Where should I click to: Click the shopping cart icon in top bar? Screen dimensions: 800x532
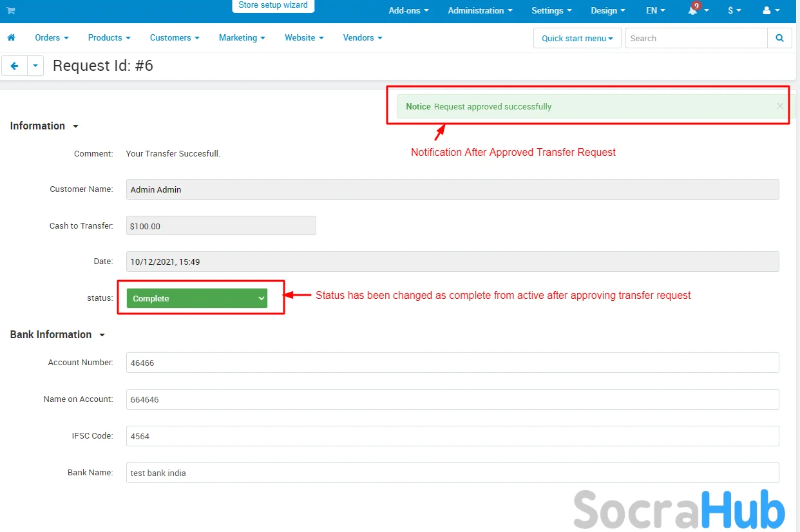(x=11, y=11)
